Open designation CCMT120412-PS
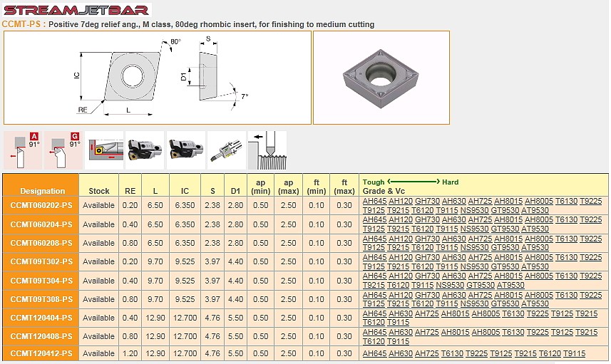The height and width of the screenshot is (364, 611). click(41, 353)
